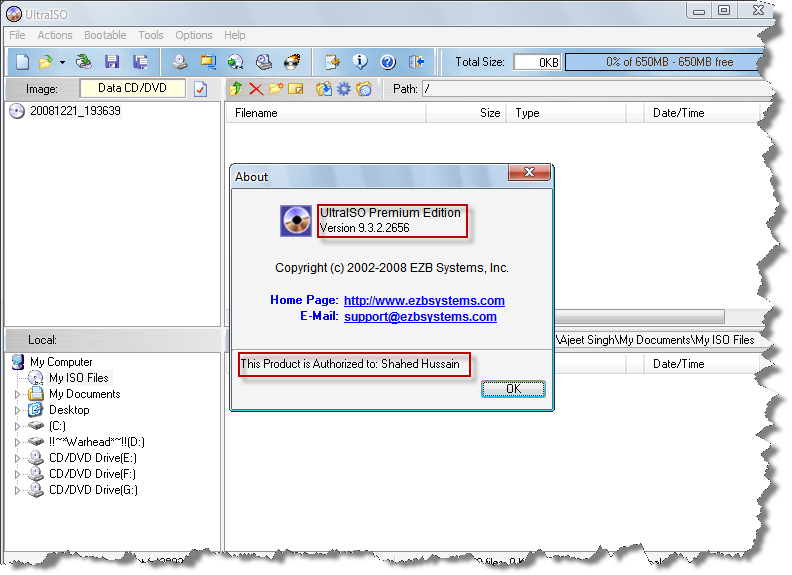Viewport: 792px width, 575px height.
Task: Click the Extract folder with blue arrow icon
Action: click(324, 89)
